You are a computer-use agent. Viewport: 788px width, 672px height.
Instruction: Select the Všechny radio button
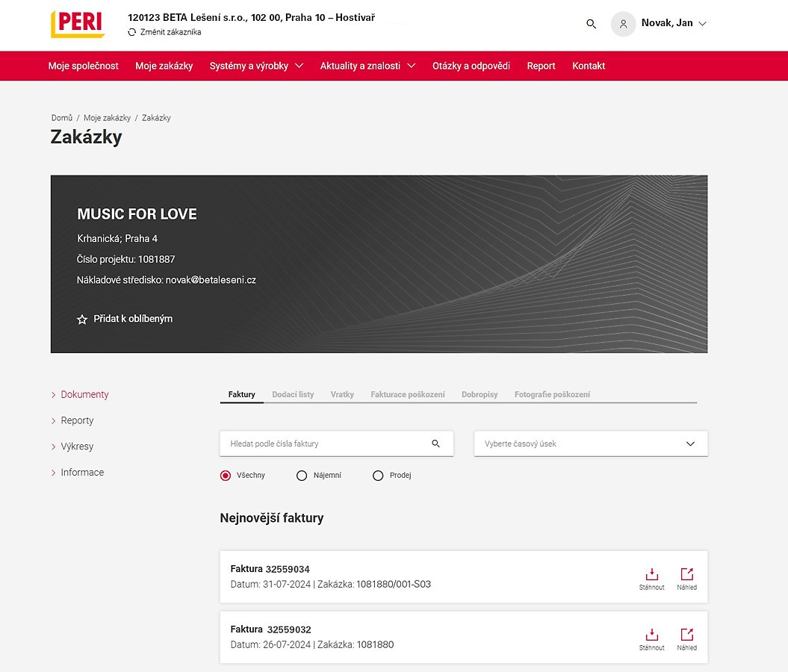[226, 476]
